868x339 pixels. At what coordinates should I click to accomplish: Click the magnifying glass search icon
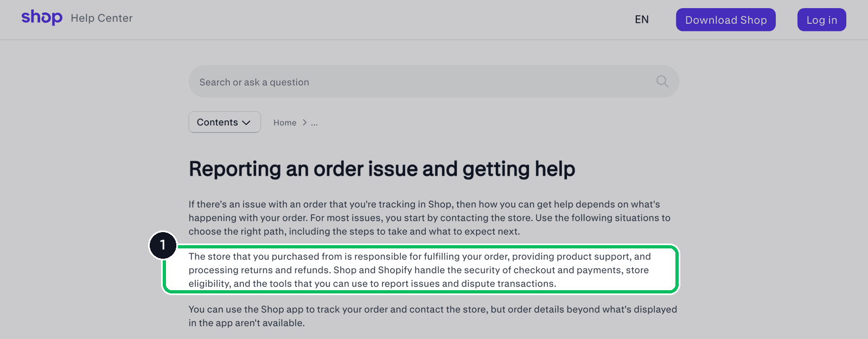click(662, 81)
